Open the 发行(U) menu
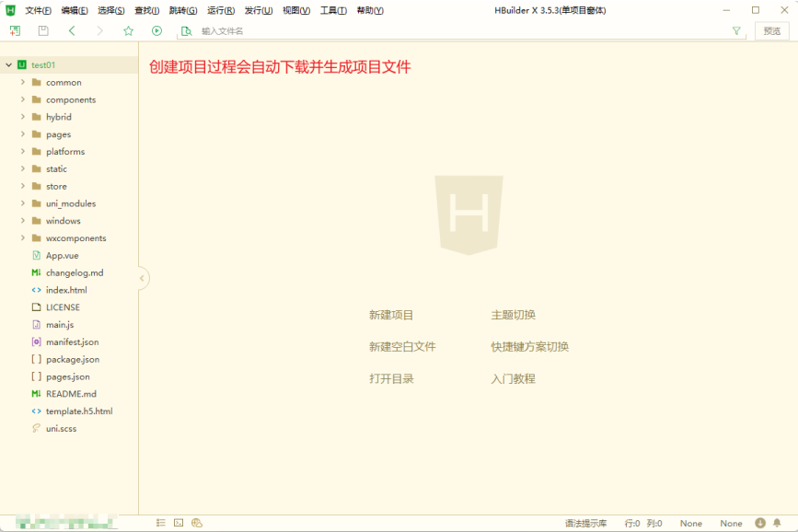This screenshot has width=798, height=532. coord(259,10)
